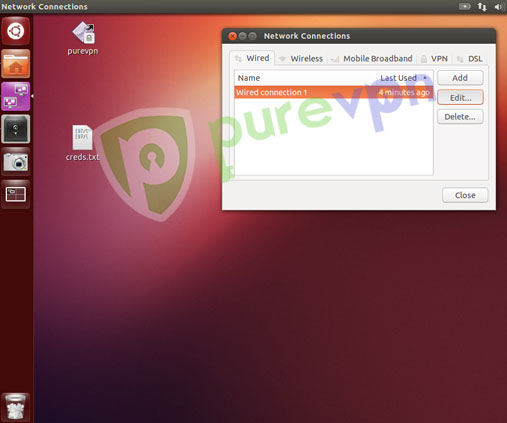Image resolution: width=507 pixels, height=423 pixels.
Task: Click the Delete... button
Action: coord(460,117)
